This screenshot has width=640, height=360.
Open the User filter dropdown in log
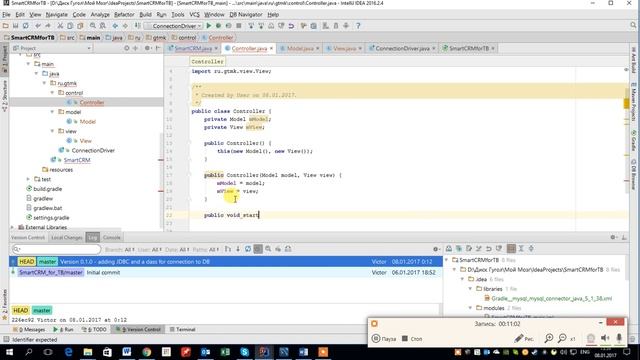coord(149,249)
